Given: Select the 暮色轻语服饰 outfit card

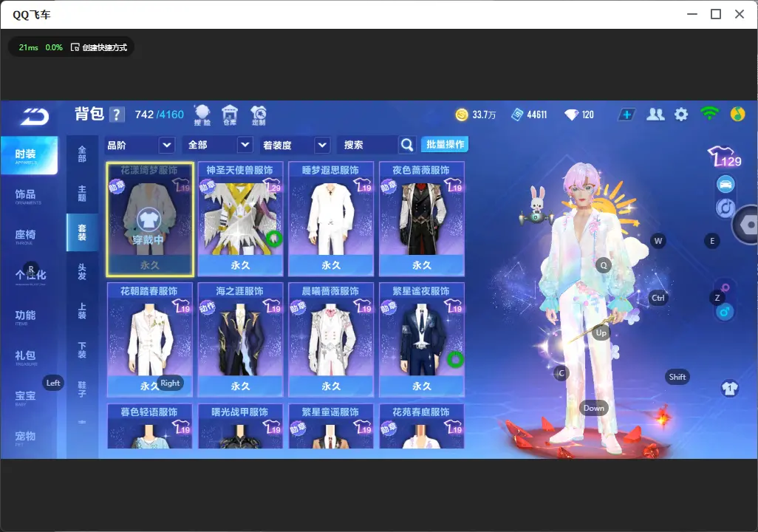Looking at the screenshot, I should pos(150,426).
